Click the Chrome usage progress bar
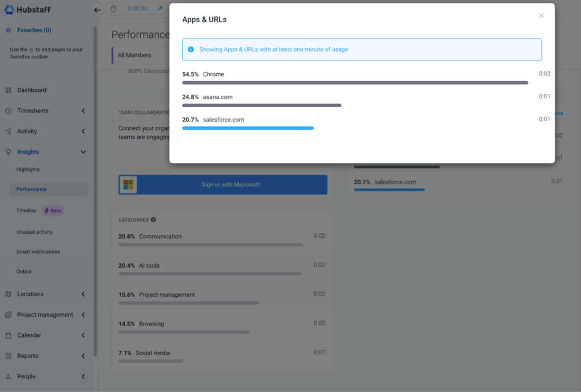Image resolution: width=581 pixels, height=392 pixels. 355,82
